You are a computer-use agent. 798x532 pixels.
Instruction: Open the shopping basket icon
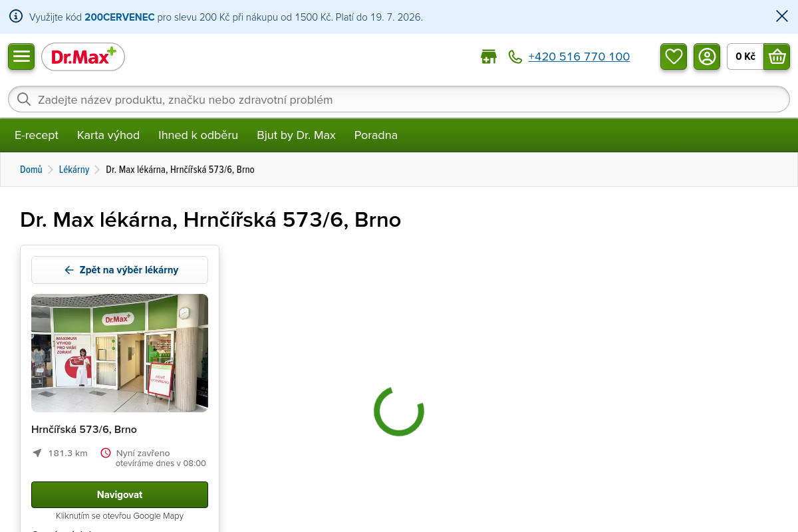[x=777, y=57]
